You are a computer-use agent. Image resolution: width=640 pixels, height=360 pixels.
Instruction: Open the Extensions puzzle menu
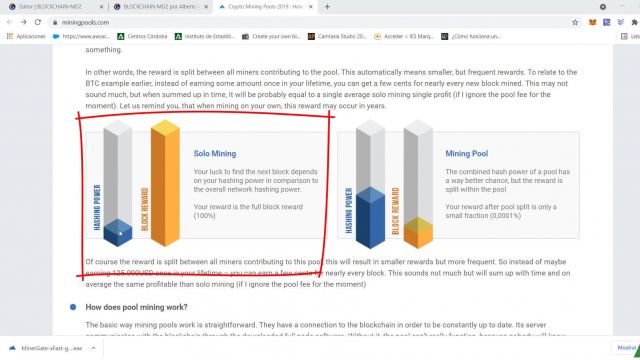coord(635,22)
